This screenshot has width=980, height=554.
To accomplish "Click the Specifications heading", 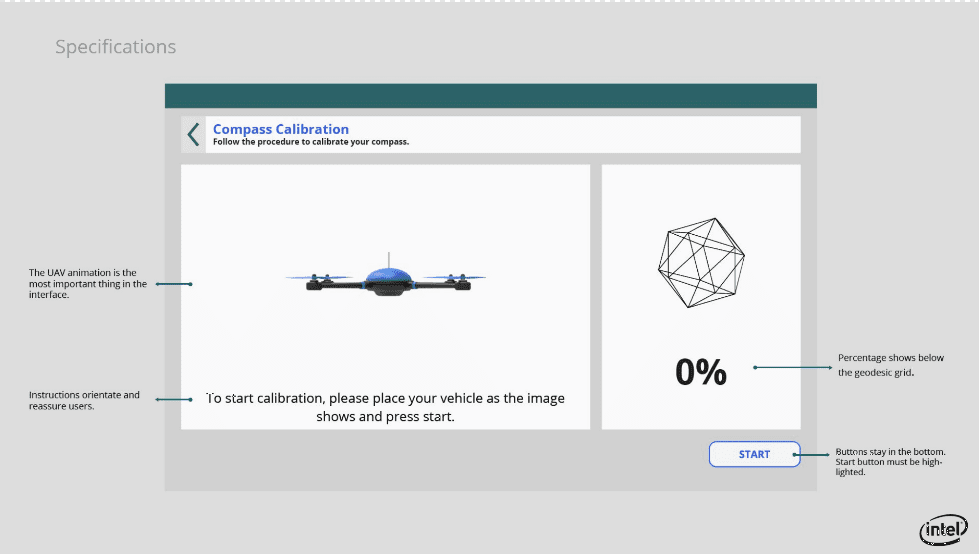I will click(115, 47).
